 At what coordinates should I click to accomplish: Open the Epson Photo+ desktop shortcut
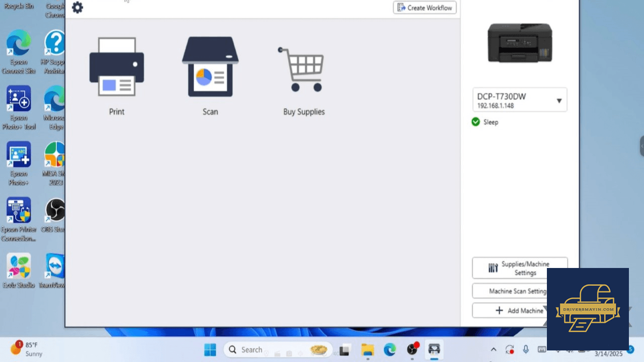(x=19, y=163)
